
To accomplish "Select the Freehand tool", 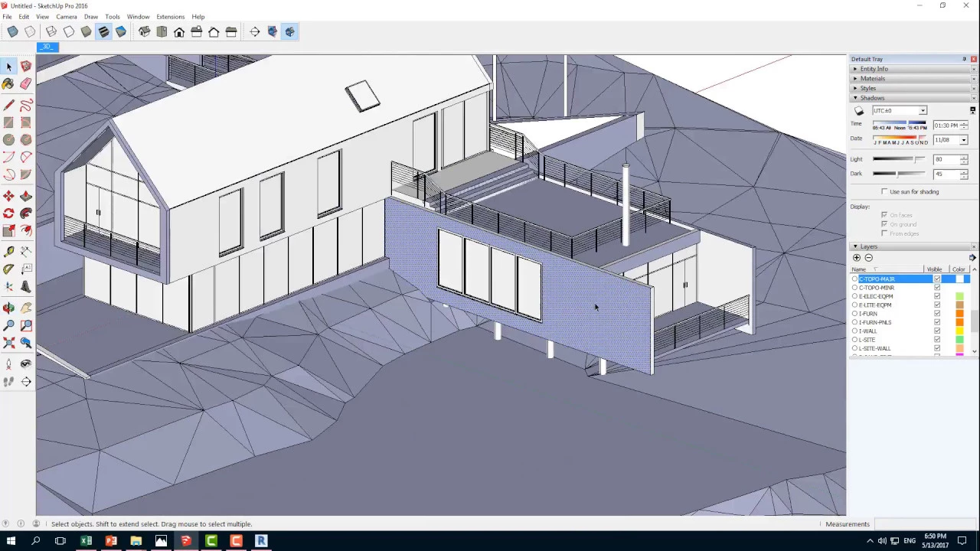I will tap(26, 105).
